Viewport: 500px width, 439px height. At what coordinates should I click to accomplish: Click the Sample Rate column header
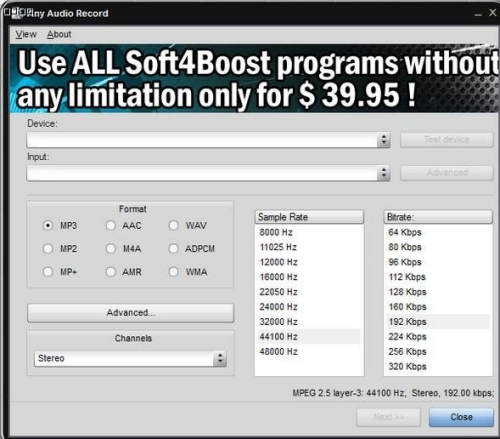click(x=309, y=217)
